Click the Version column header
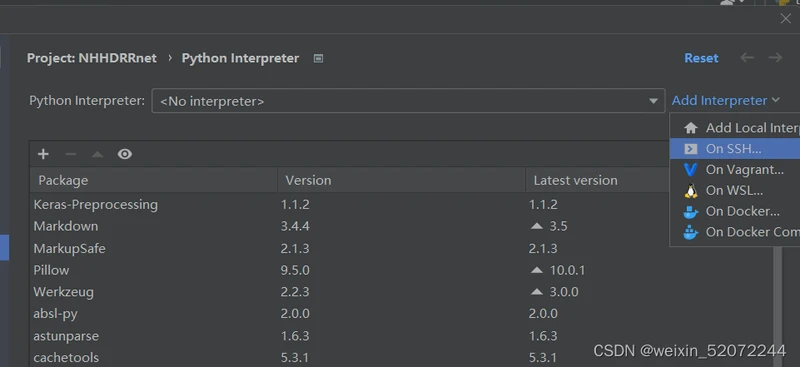This screenshot has height=367, width=800. (x=402, y=180)
